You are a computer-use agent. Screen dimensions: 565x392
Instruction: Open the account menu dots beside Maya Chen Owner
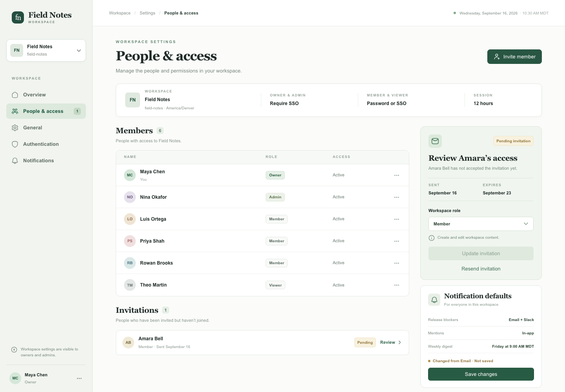[79, 378]
